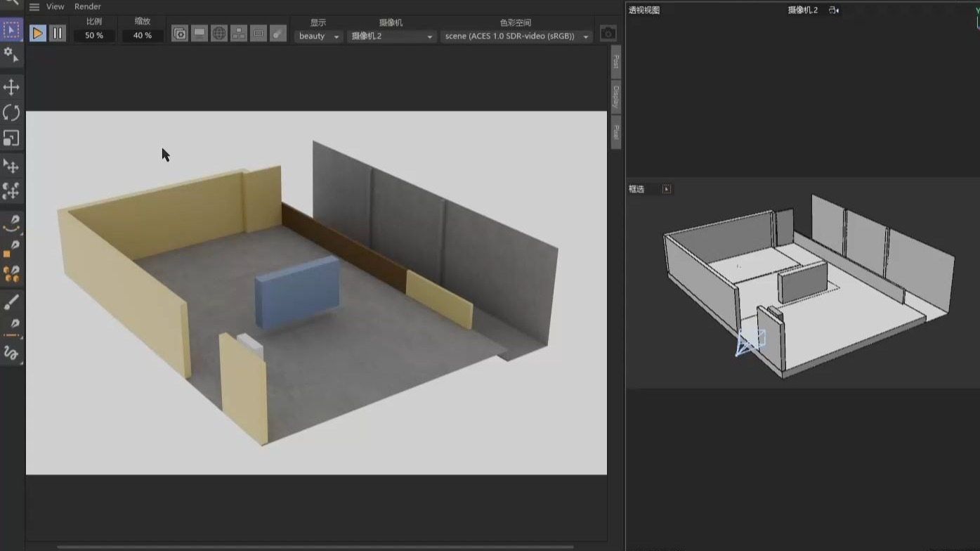Open the ACES color space dropdown
This screenshot has height=551, width=980.
(515, 36)
